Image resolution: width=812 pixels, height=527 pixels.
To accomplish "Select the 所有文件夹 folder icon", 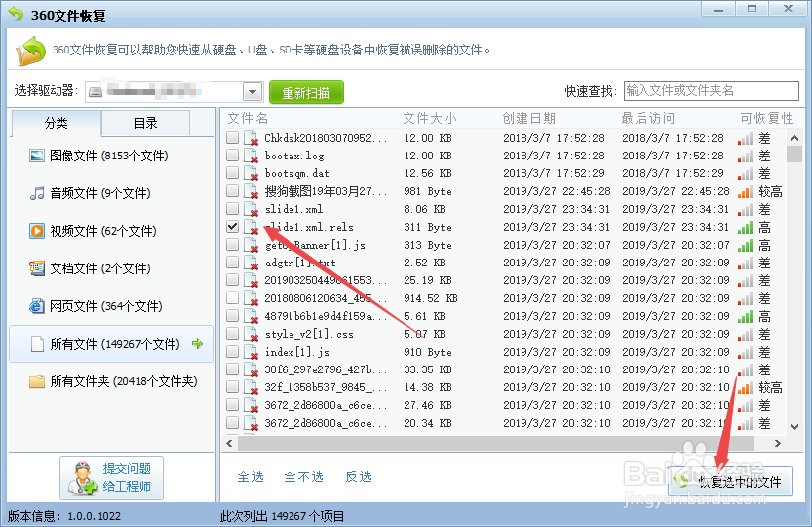I will [x=37, y=381].
